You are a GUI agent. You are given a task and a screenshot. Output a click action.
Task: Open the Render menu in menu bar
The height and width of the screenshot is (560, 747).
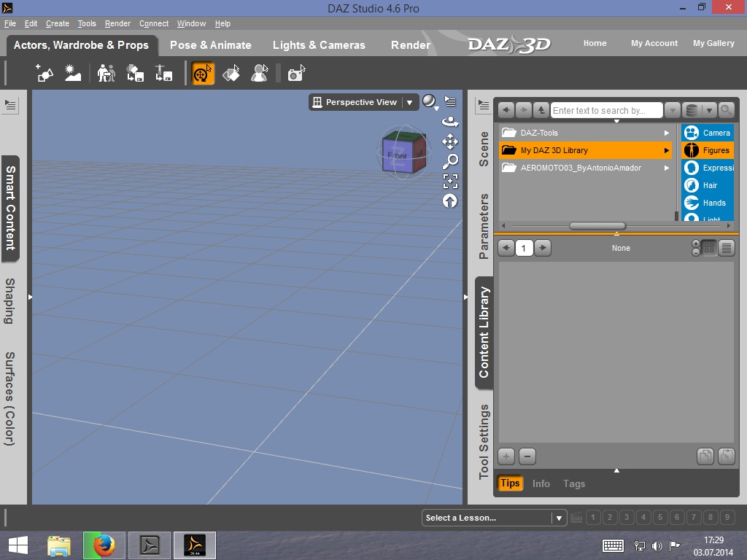coord(117,23)
